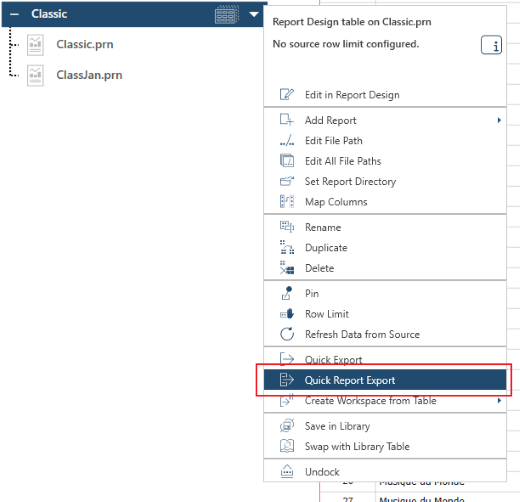Select ClassJan.prn report in tree
Image resolution: width=520 pixels, height=502 pixels.
89,75
